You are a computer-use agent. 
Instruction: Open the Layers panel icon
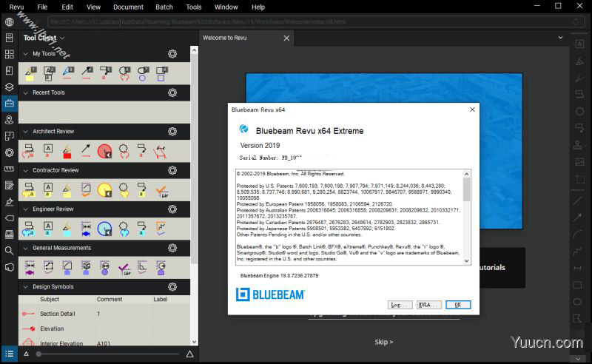(x=10, y=87)
